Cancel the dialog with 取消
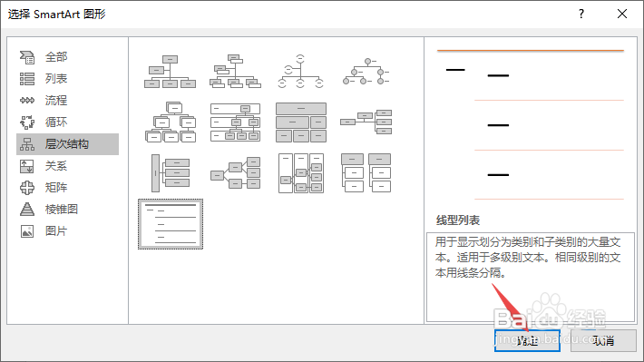The height and width of the screenshot is (362, 644). (603, 340)
